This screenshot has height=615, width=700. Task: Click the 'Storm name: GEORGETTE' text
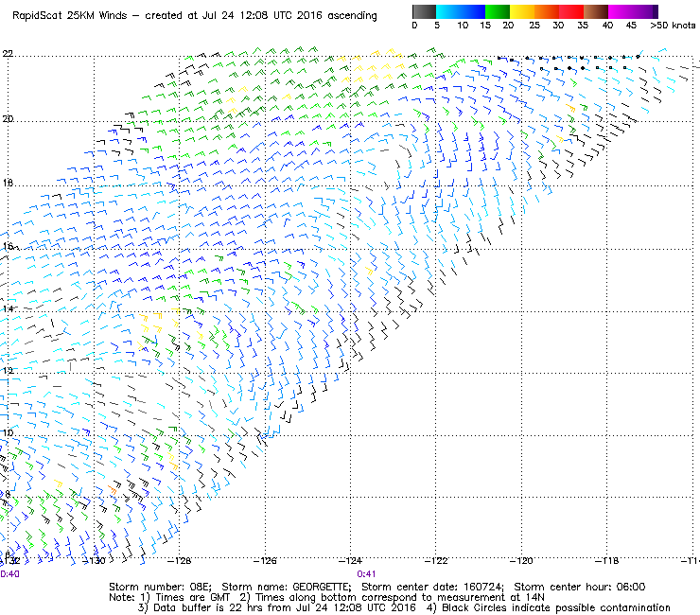287,587
